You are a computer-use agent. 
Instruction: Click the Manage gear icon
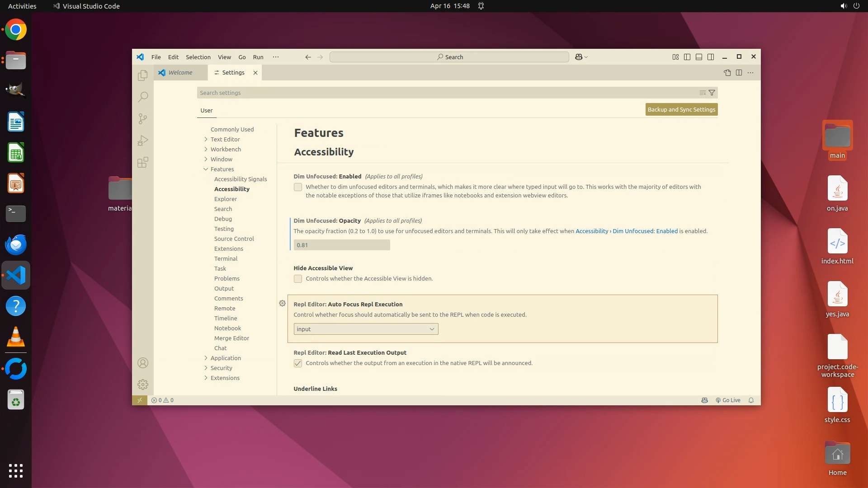143,385
